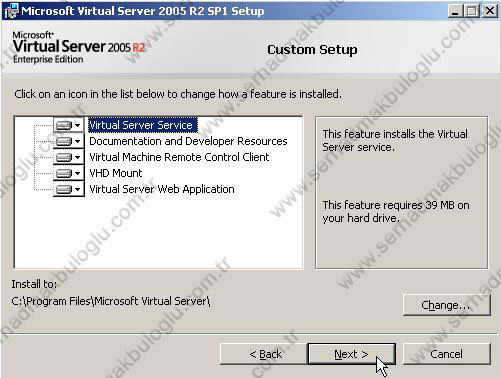Viewport: 501px width, 378px height.
Task: Select Documentation and Developer Resources label
Action: 188,141
